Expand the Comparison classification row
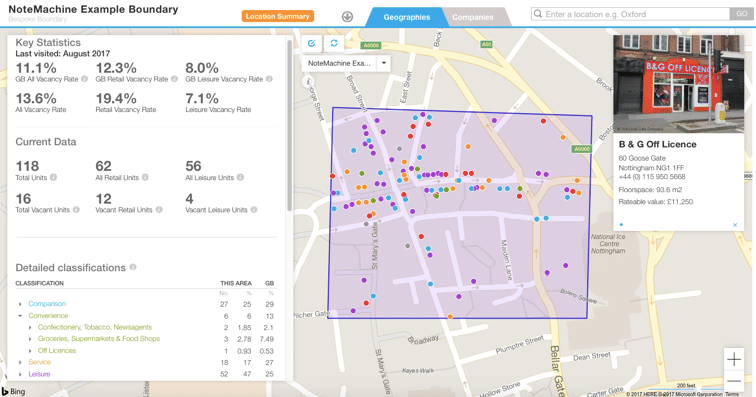756x397 pixels. [20, 304]
